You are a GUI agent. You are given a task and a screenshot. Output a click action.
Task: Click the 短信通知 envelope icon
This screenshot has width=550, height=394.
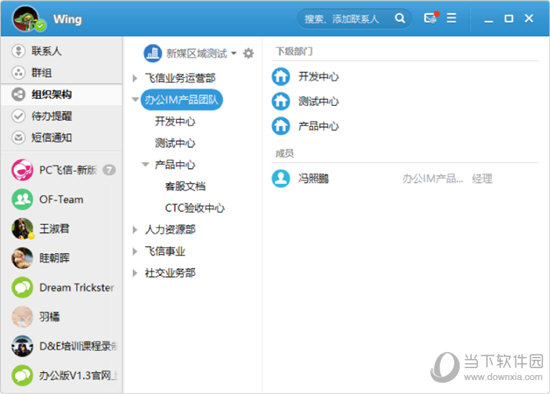click(18, 138)
